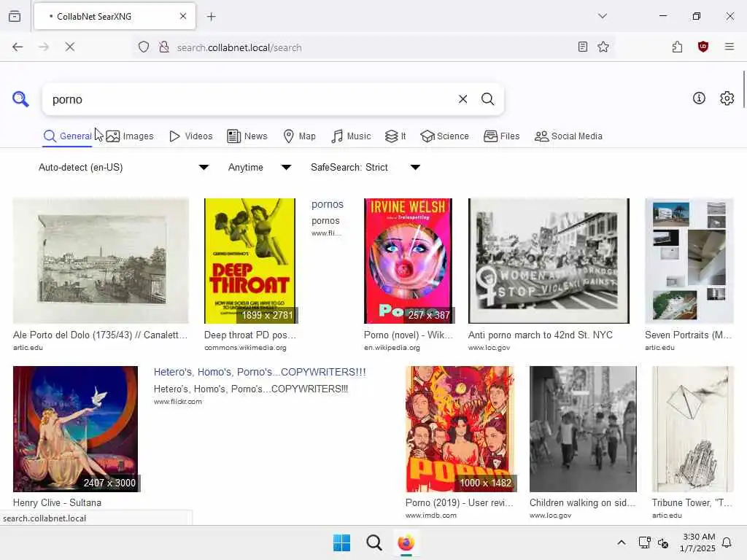Click the Henry Clive - Sultana title
Screen dimensions: 747x560
pos(57,502)
